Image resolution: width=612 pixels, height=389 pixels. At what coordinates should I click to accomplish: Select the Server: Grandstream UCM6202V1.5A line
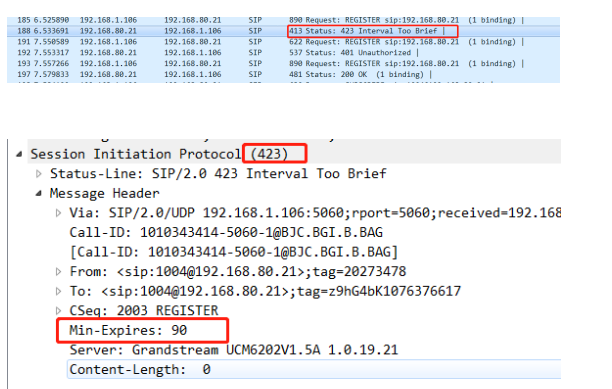point(233,350)
